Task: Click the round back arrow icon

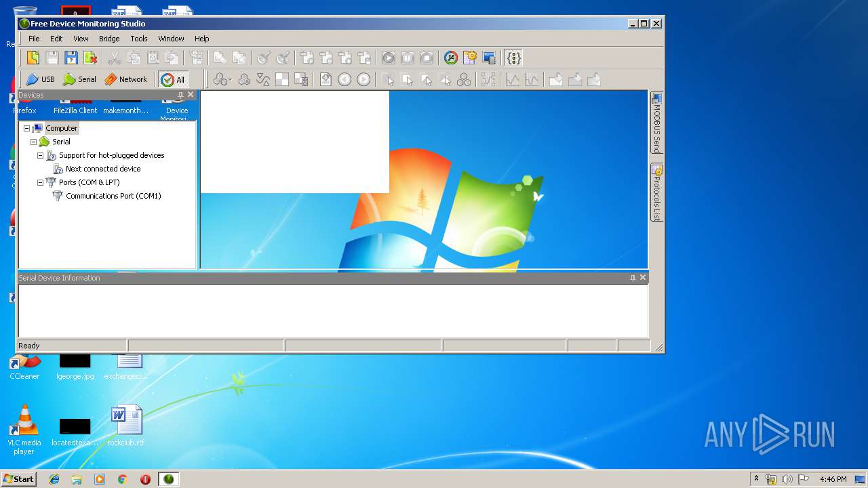Action: pyautogui.click(x=344, y=79)
